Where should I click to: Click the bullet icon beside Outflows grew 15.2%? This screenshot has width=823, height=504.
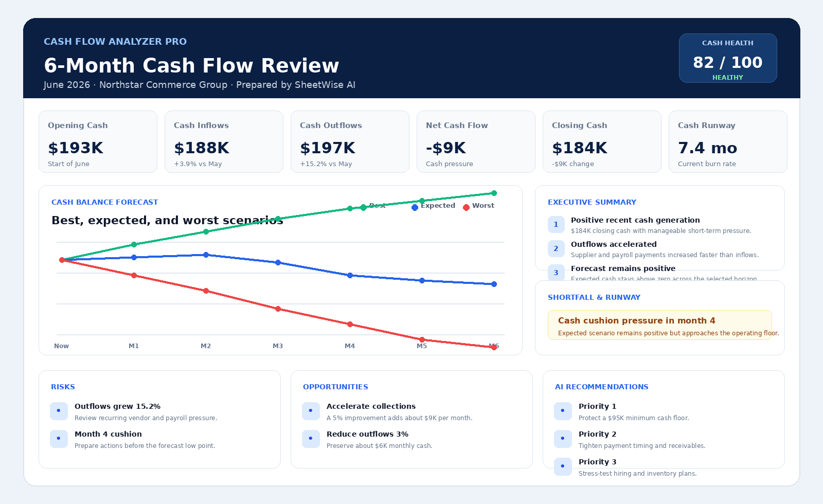[x=59, y=411]
